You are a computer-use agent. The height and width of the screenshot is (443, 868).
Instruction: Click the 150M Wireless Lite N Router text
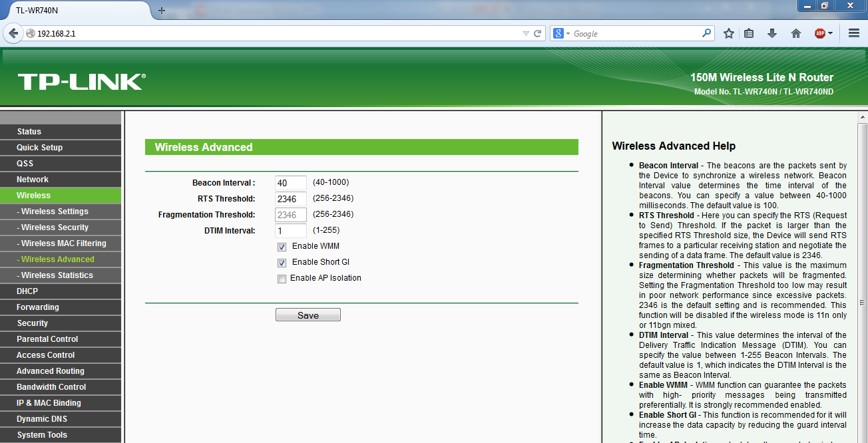[x=761, y=78]
